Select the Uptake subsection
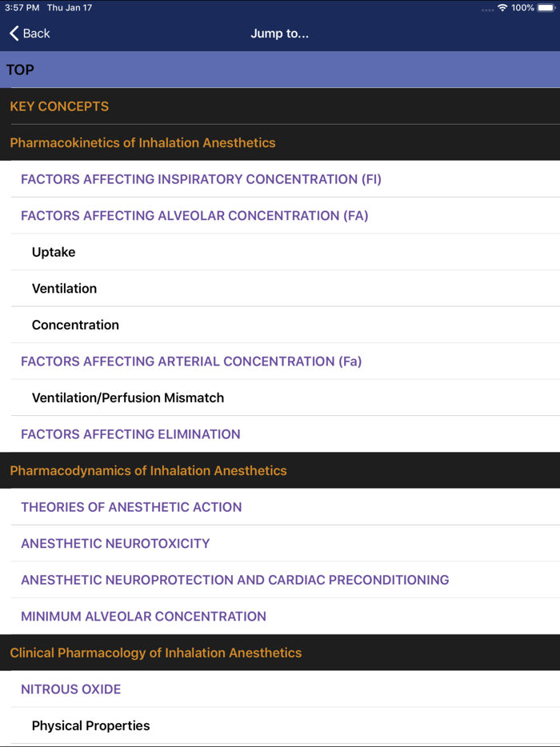The width and height of the screenshot is (560, 747). [280, 252]
